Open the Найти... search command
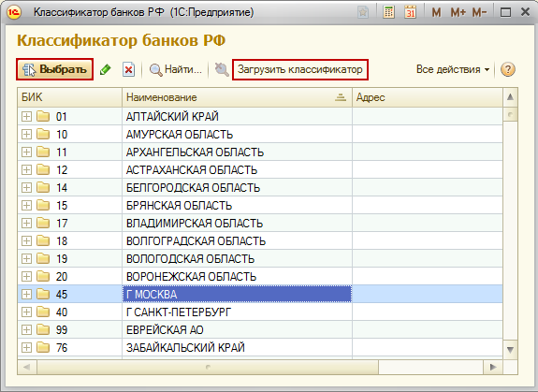This screenshot has width=538, height=392. pyautogui.click(x=175, y=69)
